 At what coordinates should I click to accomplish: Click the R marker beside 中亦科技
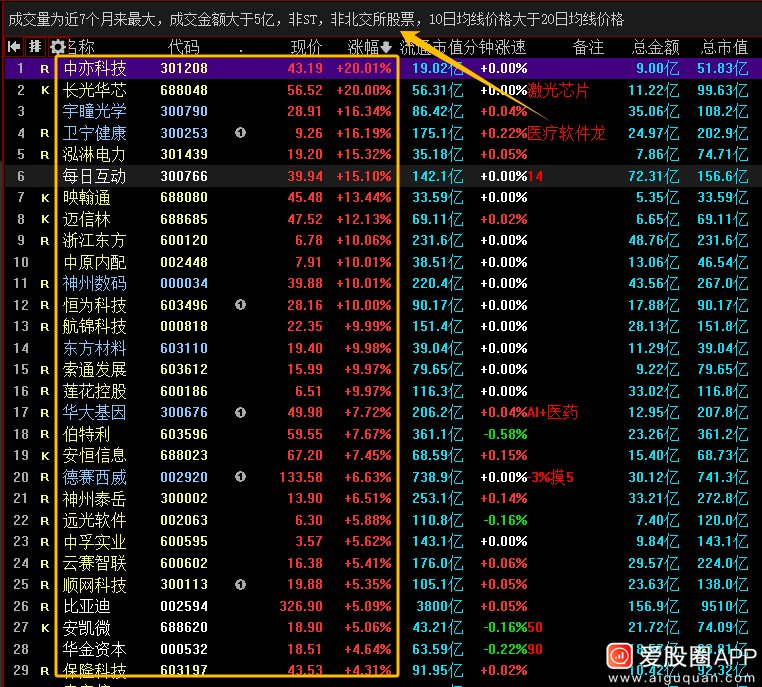coord(44,69)
